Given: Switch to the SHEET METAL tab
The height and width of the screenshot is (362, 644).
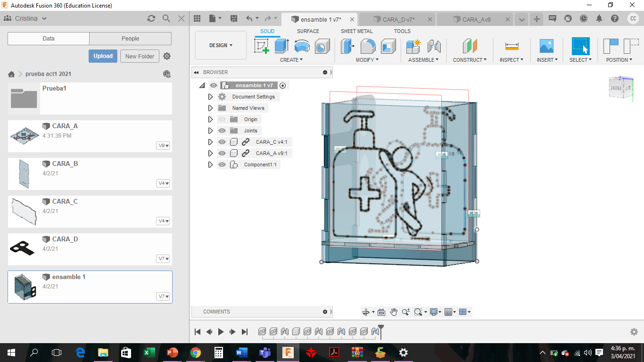Looking at the screenshot, I should [x=357, y=31].
